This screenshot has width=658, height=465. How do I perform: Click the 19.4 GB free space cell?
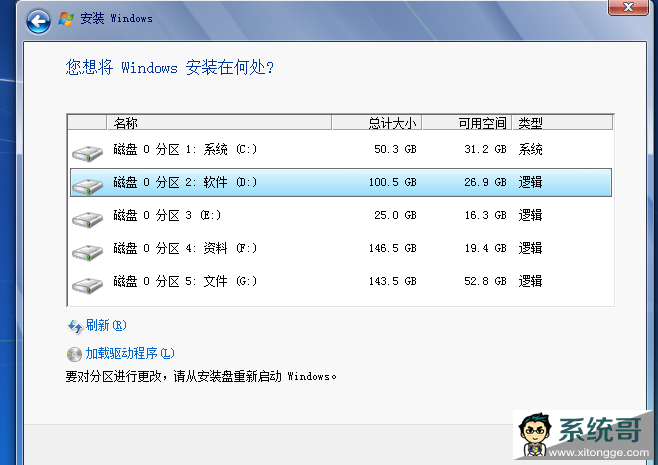coord(486,248)
